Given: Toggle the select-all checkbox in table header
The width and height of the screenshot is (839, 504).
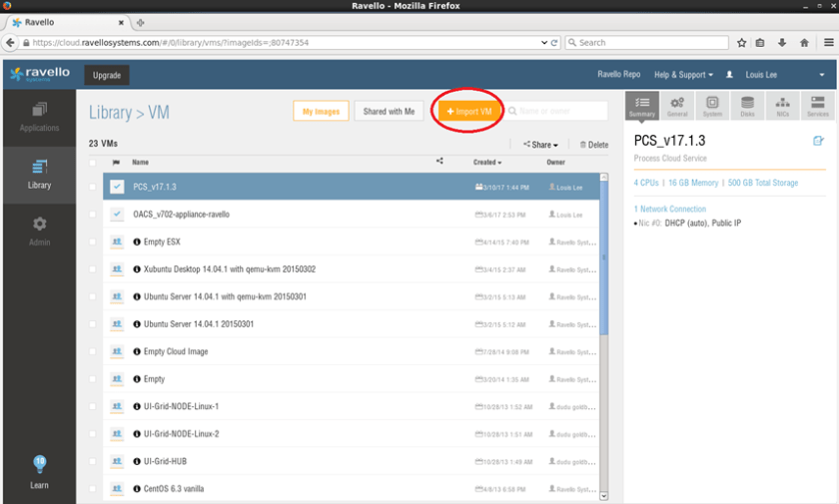Looking at the screenshot, I should point(93,162).
